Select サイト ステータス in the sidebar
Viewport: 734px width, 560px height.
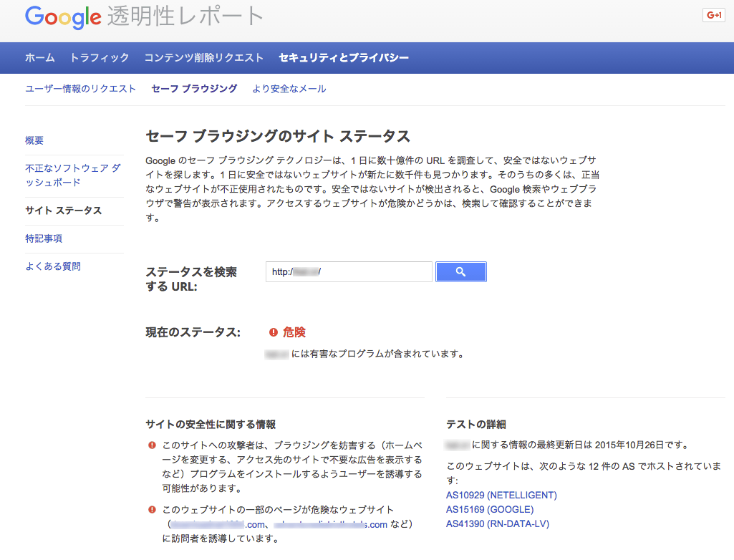click(x=64, y=211)
